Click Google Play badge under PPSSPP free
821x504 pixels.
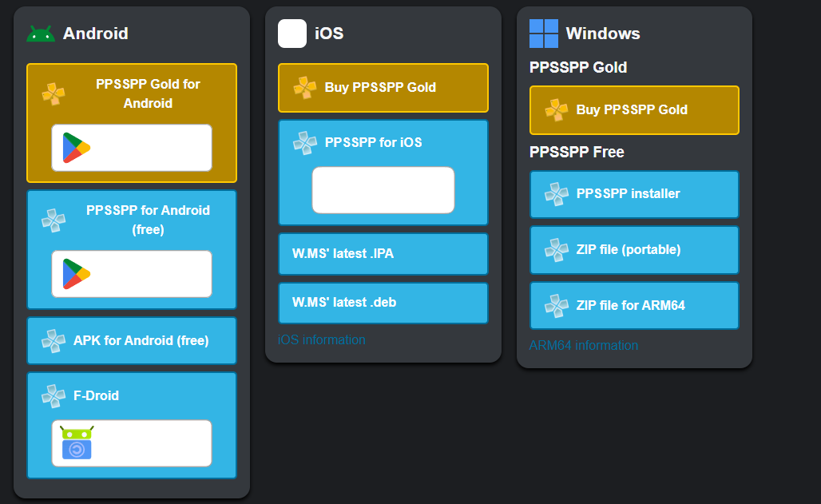pyautogui.click(x=132, y=274)
